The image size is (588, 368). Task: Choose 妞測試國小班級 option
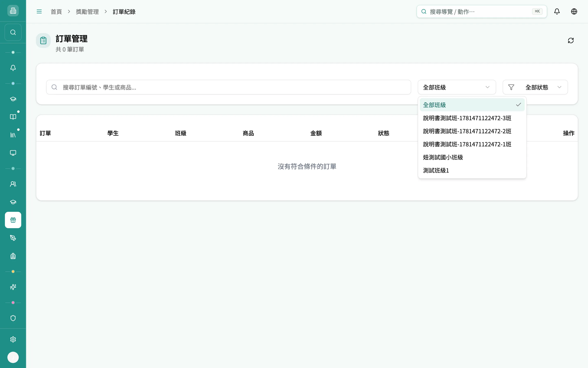pyautogui.click(x=472, y=157)
